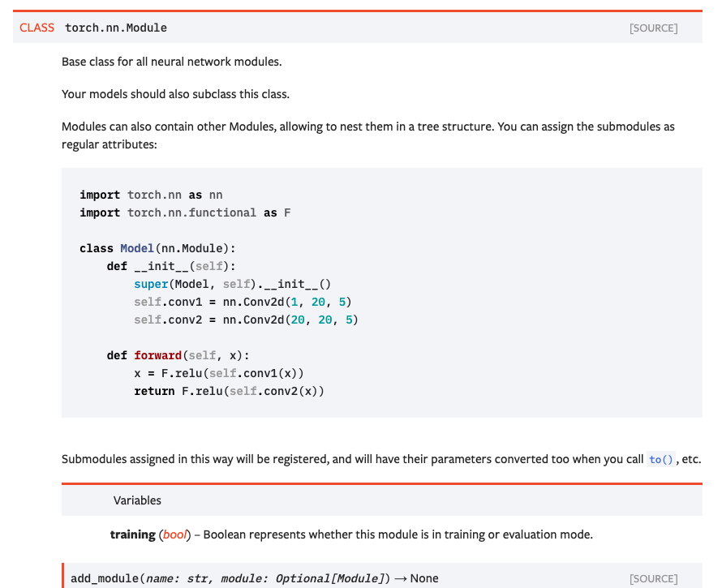Click the self.conv1 assignment line
Viewport: 722px width, 588px height.
(x=243, y=302)
